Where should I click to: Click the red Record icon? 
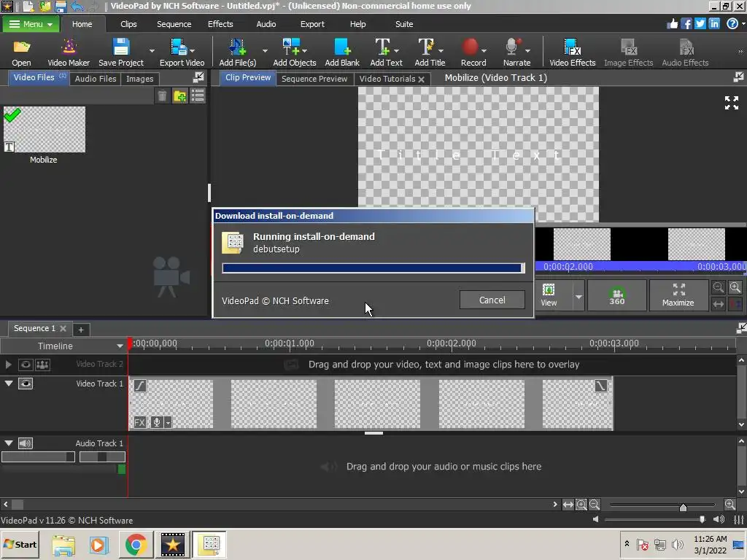pyautogui.click(x=471, y=47)
